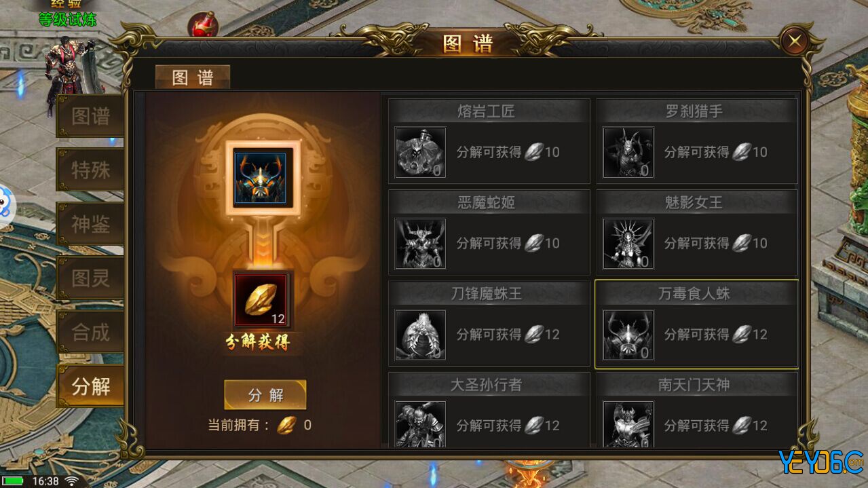The width and height of the screenshot is (868, 488).
Task: Open the 合成 side tab
Action: click(90, 333)
